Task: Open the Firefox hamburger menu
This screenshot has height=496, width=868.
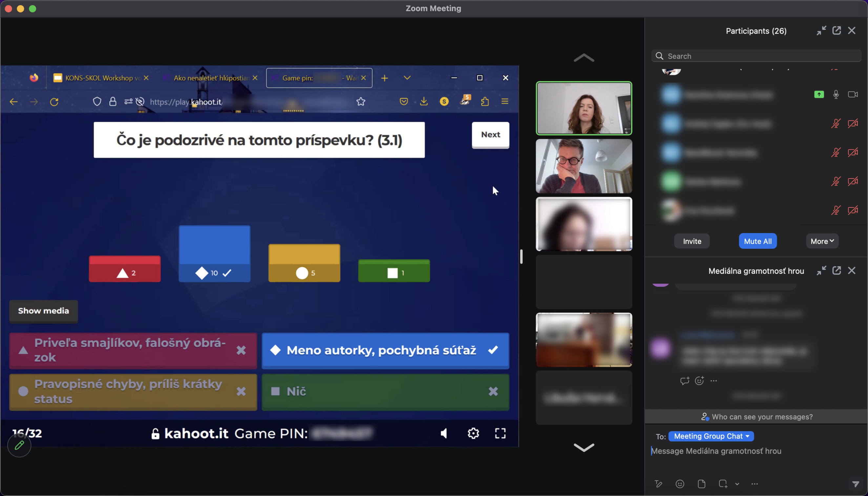Action: click(x=505, y=101)
